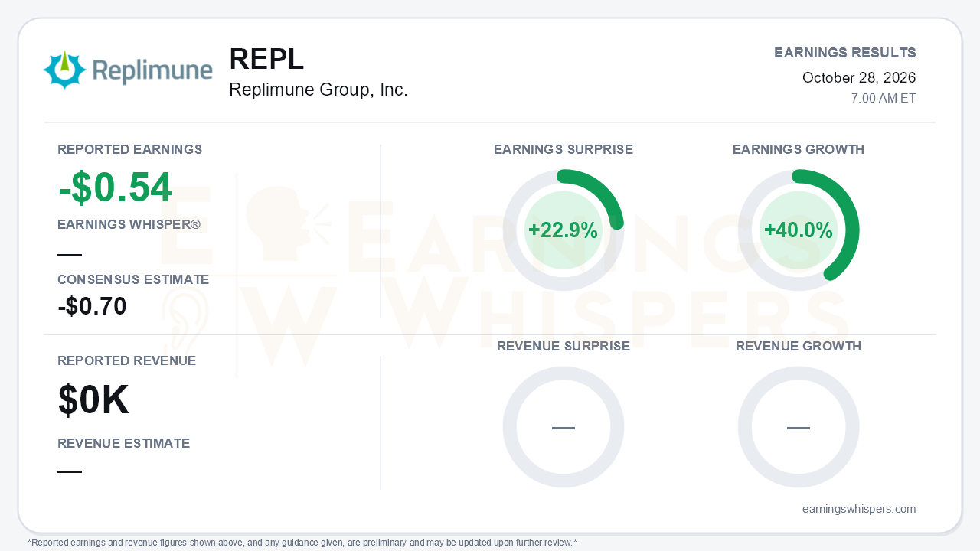Select the -$0.70 consensus estimate value
Image resolution: width=980 pixels, height=551 pixels.
click(93, 306)
